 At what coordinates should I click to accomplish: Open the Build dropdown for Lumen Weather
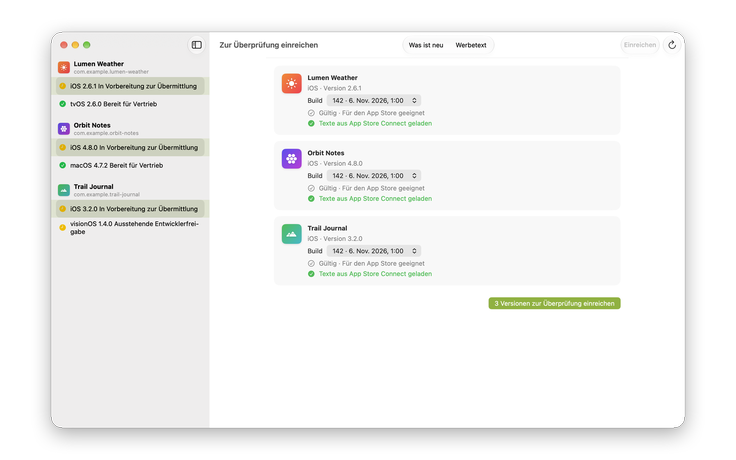374,100
